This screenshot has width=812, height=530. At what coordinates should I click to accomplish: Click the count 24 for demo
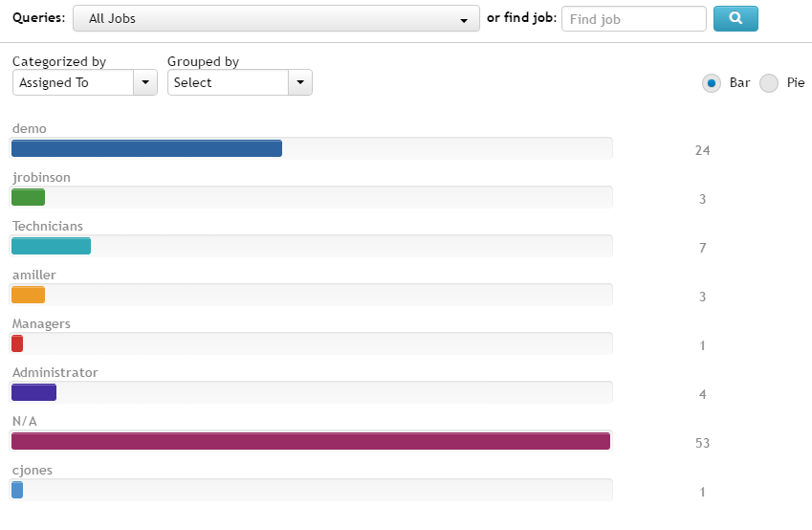click(702, 150)
